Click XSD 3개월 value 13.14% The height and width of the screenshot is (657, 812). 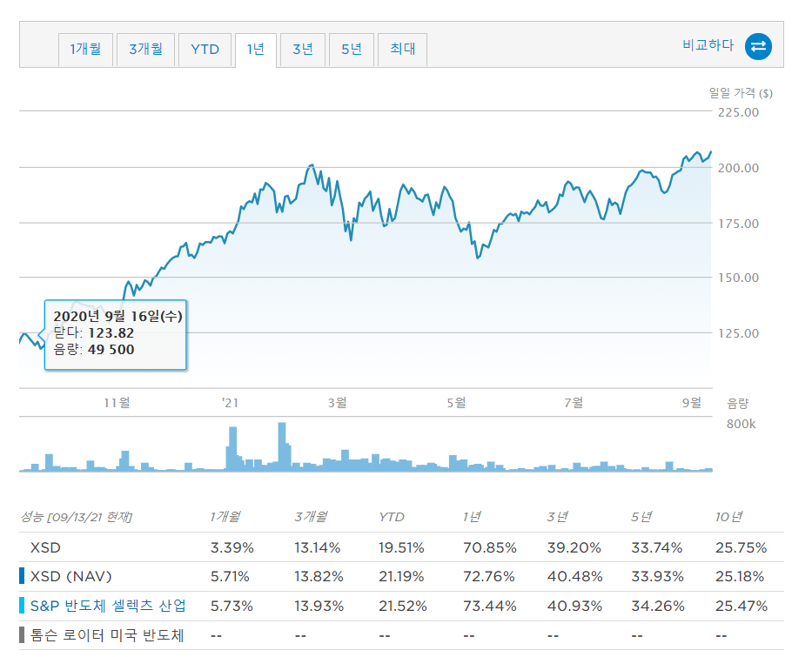click(318, 547)
